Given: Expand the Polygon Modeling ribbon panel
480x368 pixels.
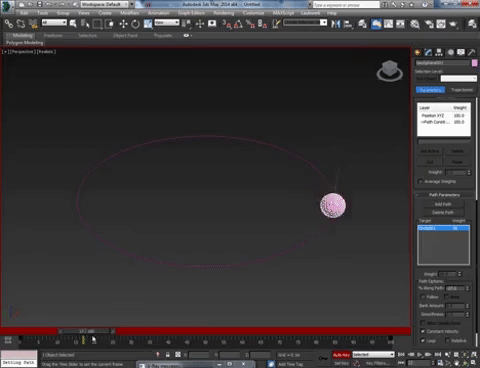Looking at the screenshot, I should pyautogui.click(x=25, y=43).
